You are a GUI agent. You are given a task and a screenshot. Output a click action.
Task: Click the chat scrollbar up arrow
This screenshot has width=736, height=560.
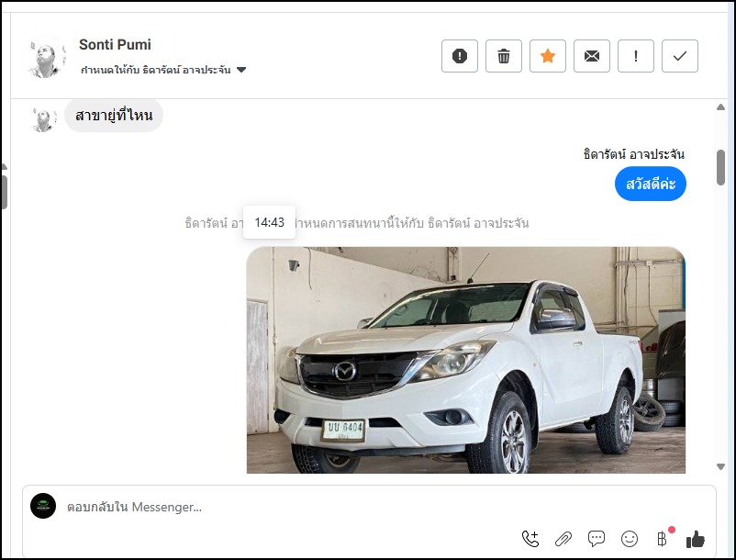[721, 107]
